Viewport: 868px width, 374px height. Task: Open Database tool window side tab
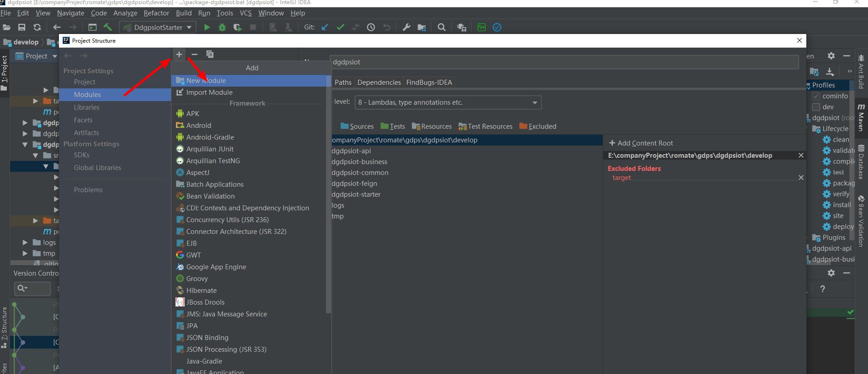(x=861, y=162)
